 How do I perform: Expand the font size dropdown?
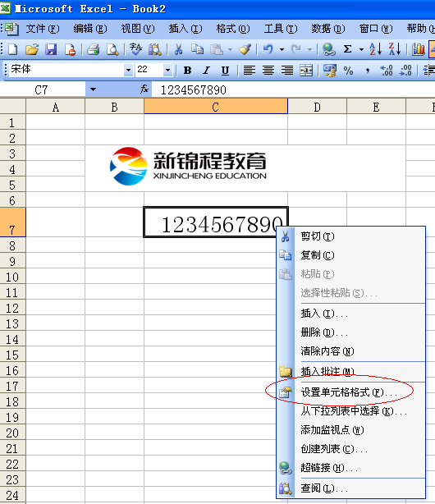point(167,70)
